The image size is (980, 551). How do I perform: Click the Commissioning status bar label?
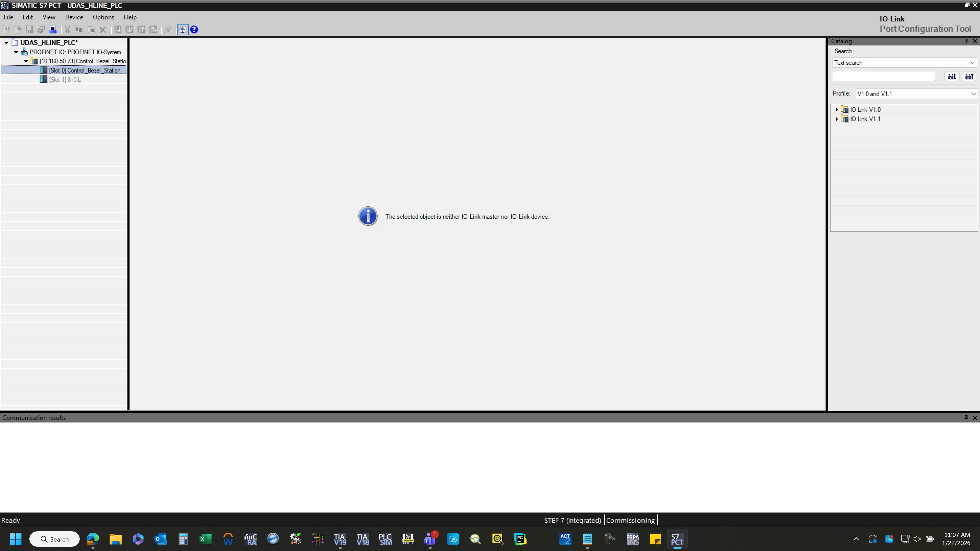[x=630, y=520]
